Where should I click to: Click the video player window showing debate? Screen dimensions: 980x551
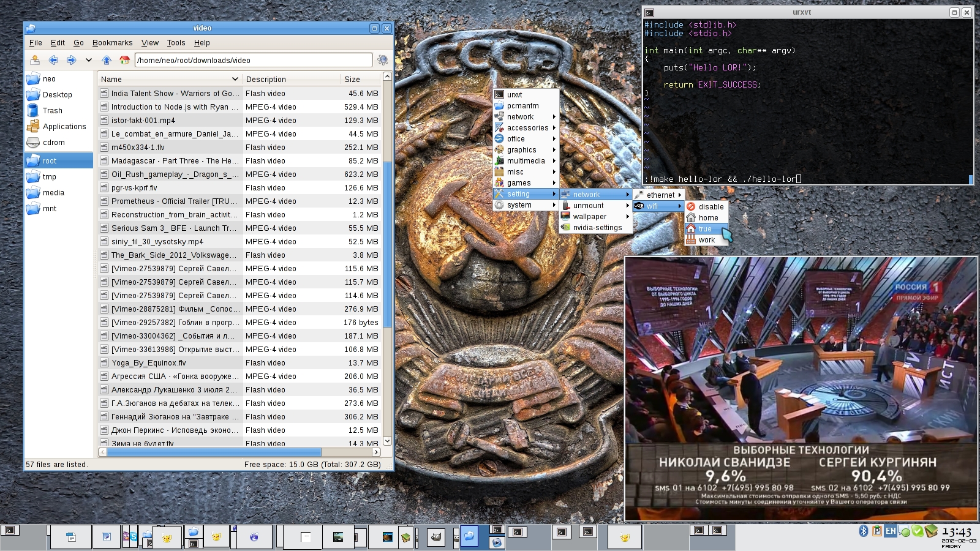tap(801, 389)
